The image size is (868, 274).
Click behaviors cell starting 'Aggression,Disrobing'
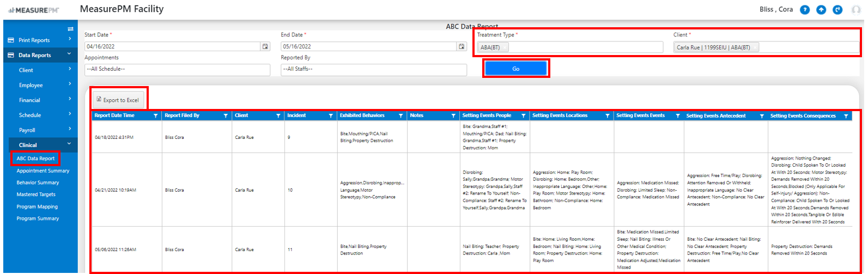point(372,190)
